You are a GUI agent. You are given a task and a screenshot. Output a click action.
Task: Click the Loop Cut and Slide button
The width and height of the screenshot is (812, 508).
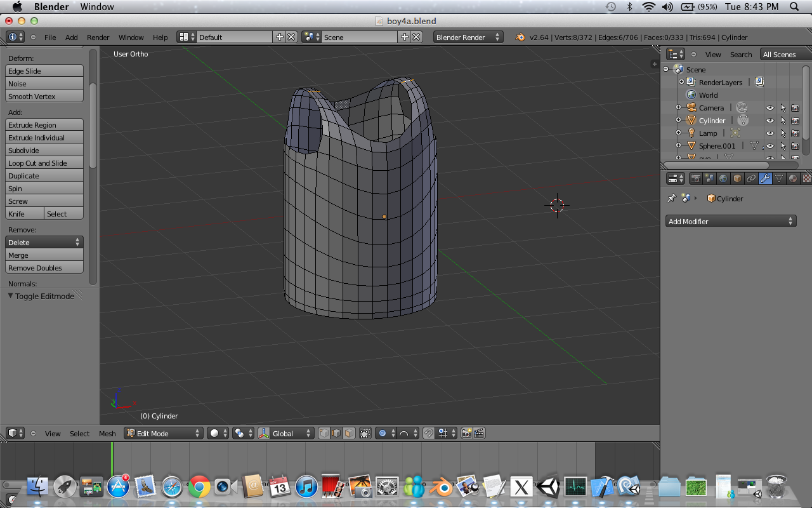pyautogui.click(x=44, y=163)
